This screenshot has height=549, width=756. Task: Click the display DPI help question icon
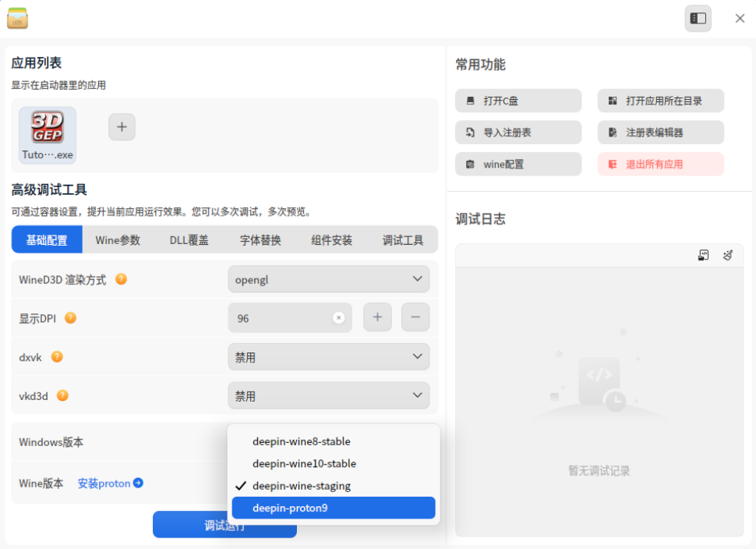pos(70,318)
